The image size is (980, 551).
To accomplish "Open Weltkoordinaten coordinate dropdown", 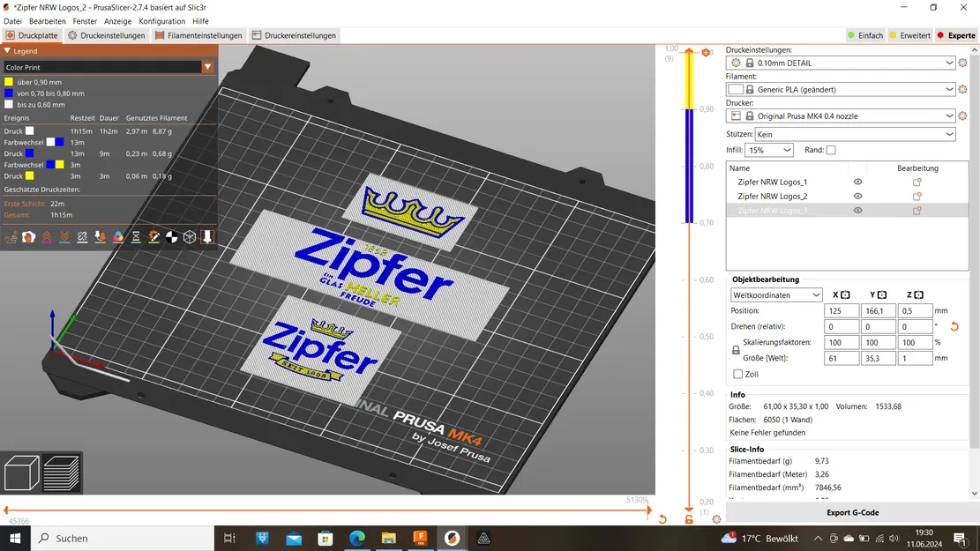I will click(776, 294).
